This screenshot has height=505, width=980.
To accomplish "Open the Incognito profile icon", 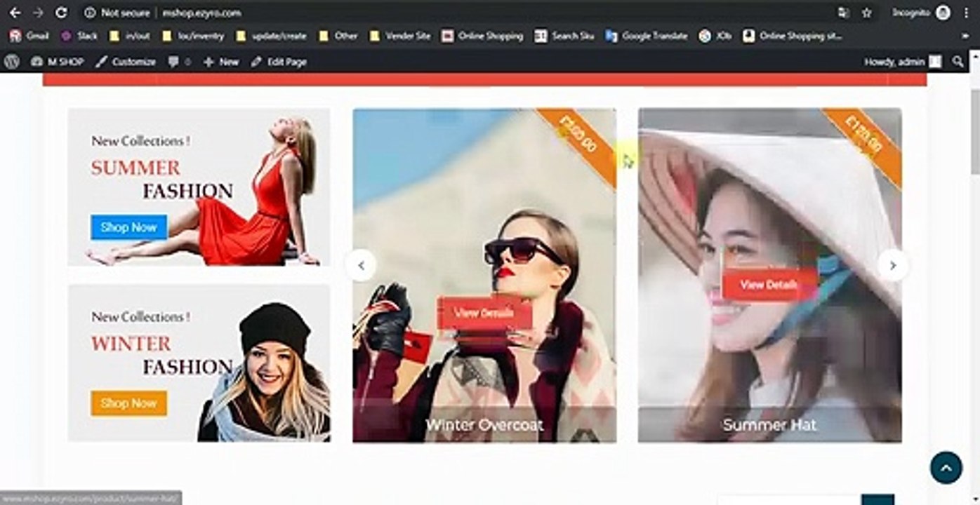I will [x=942, y=13].
